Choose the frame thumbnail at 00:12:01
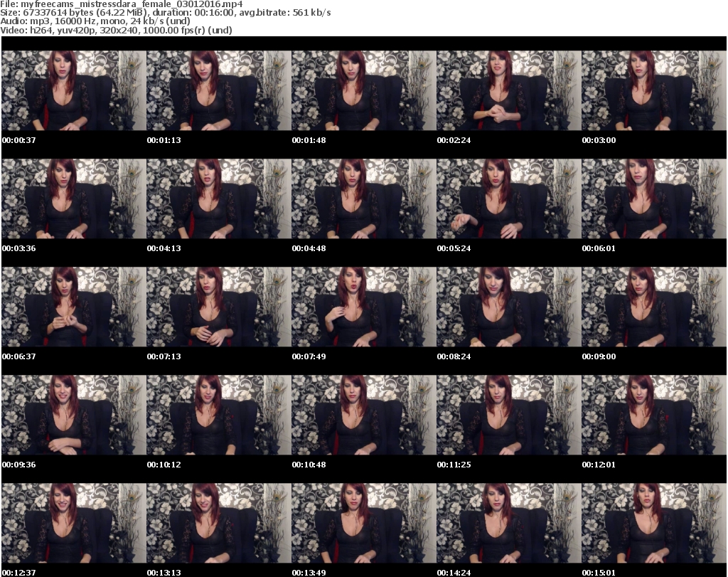 [x=654, y=415]
